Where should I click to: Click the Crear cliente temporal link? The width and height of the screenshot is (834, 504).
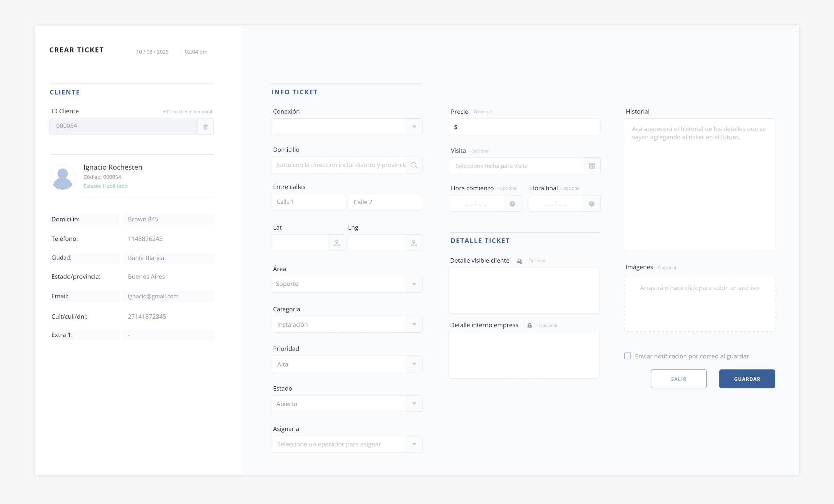(188, 112)
